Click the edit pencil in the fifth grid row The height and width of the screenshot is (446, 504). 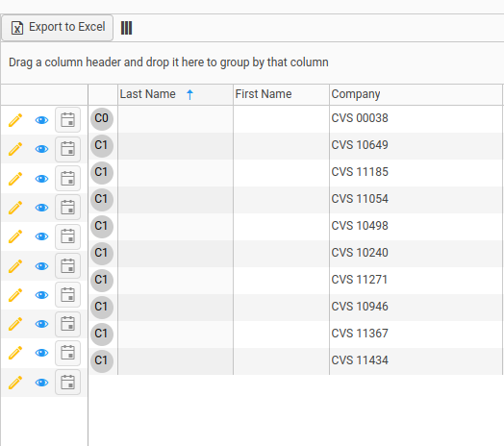15,236
